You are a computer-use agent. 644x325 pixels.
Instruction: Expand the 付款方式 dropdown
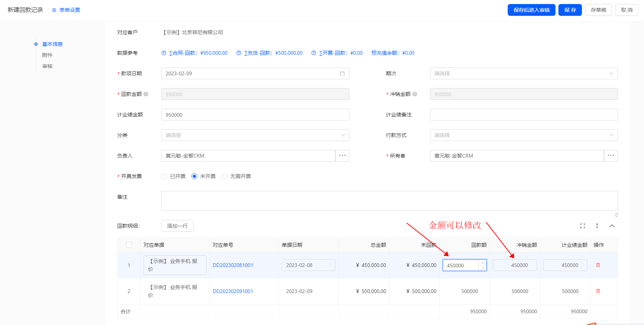(x=524, y=135)
